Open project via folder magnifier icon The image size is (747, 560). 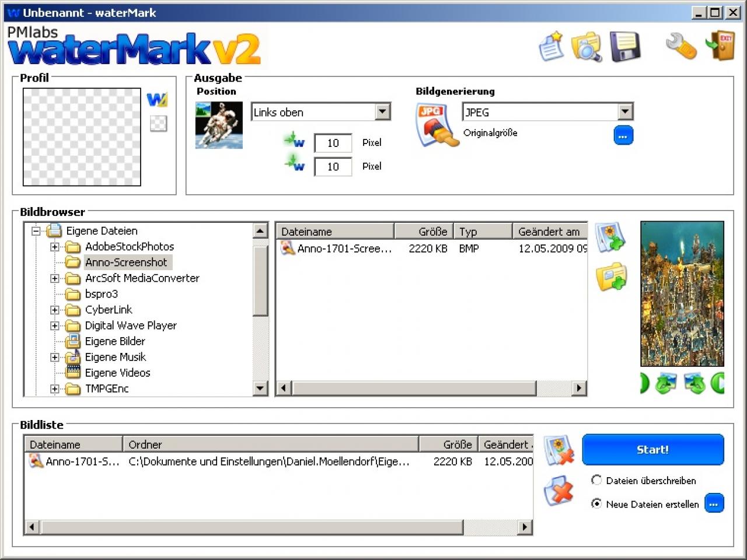coord(587,47)
